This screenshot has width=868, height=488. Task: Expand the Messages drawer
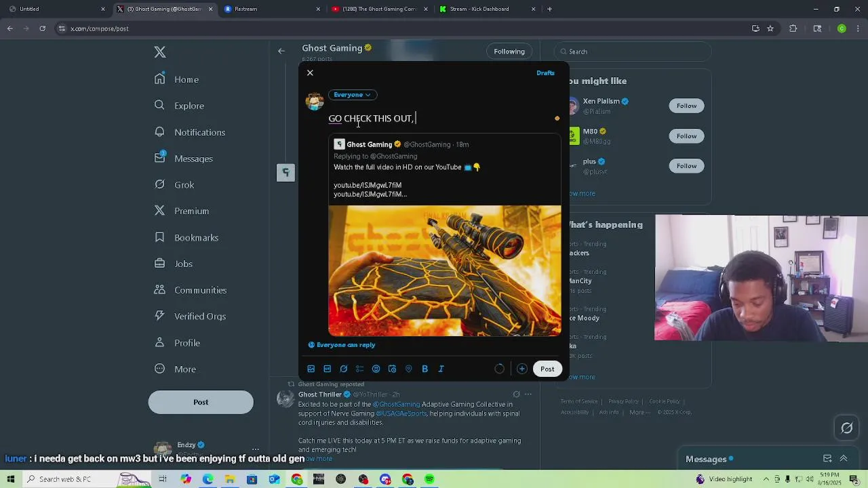pos(844,459)
